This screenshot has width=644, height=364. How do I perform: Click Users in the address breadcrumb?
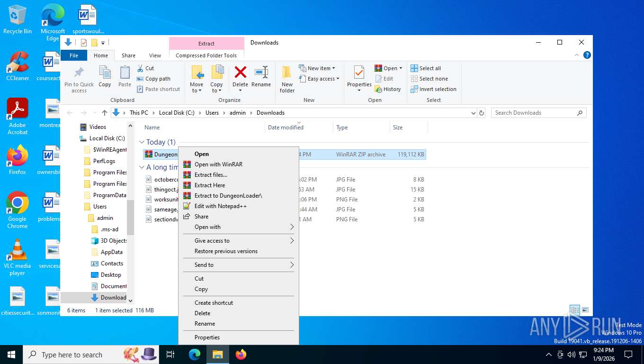(212, 113)
